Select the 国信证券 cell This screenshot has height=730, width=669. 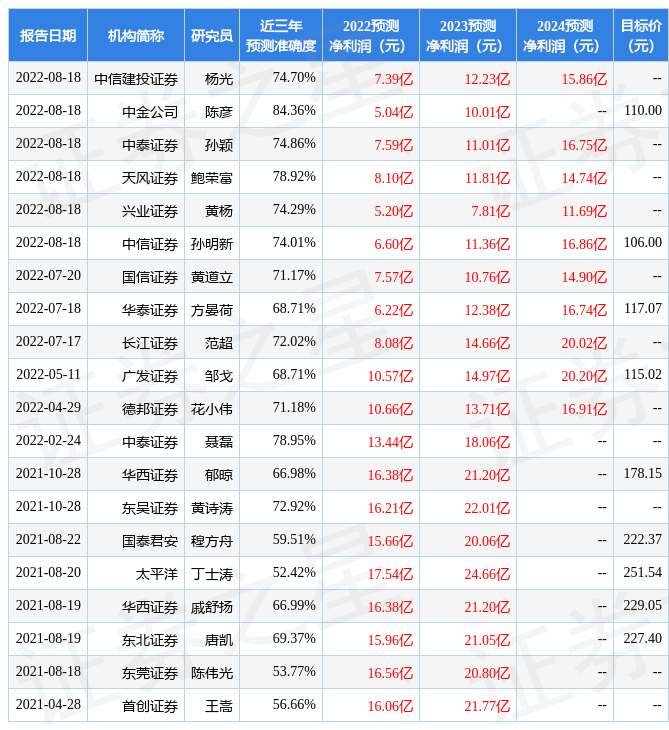coord(136,277)
